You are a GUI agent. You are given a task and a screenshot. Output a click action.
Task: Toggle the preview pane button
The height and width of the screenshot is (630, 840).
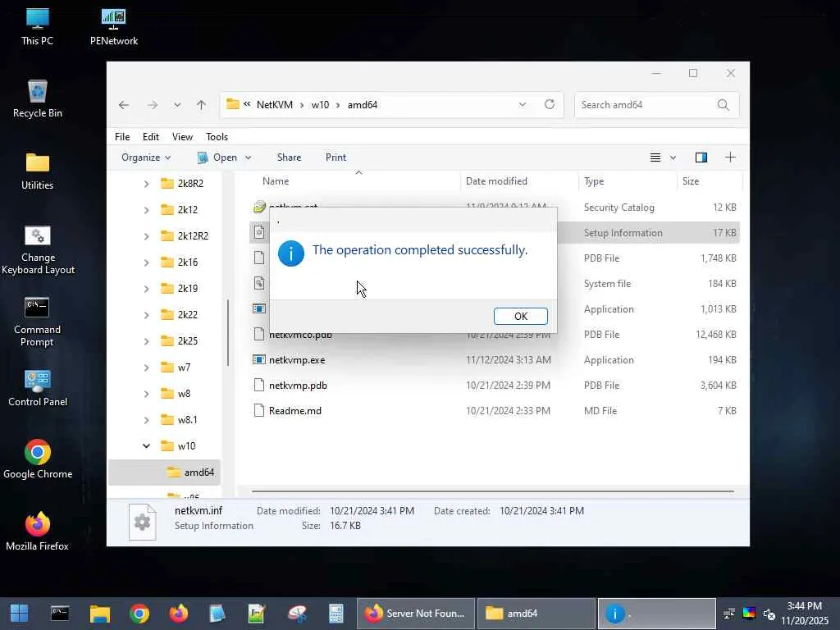(701, 157)
